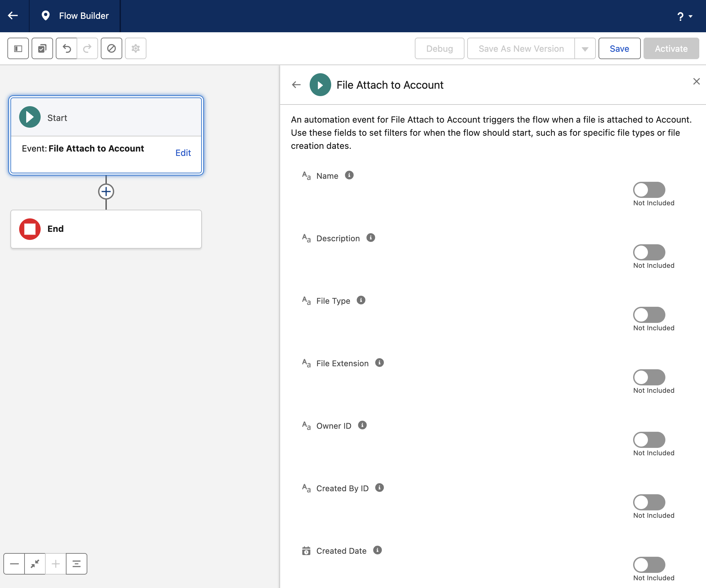Image resolution: width=706 pixels, height=588 pixels.
Task: Click the Owner ID field label
Action: tap(334, 426)
